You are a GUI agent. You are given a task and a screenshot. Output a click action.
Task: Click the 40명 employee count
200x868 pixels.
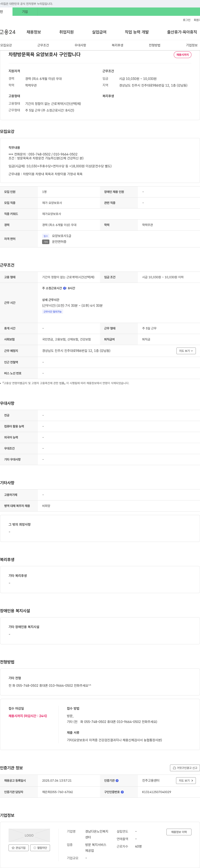pos(138,846)
